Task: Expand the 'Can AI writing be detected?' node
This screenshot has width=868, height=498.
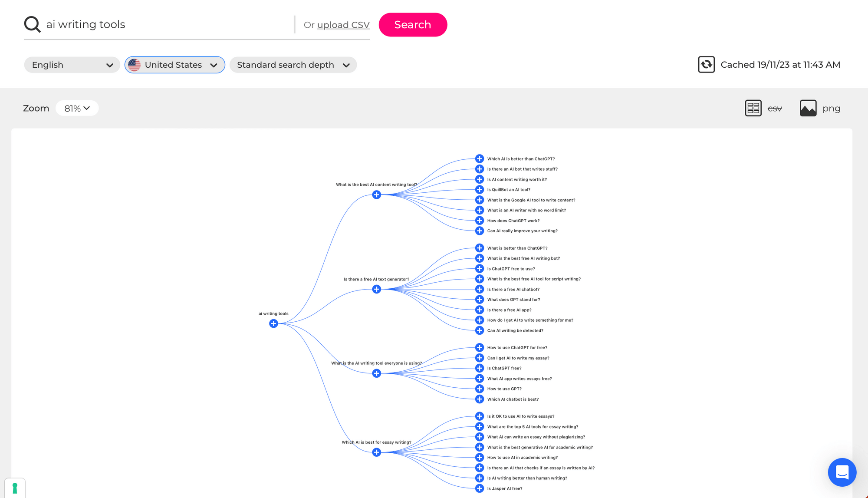Action: (x=480, y=330)
